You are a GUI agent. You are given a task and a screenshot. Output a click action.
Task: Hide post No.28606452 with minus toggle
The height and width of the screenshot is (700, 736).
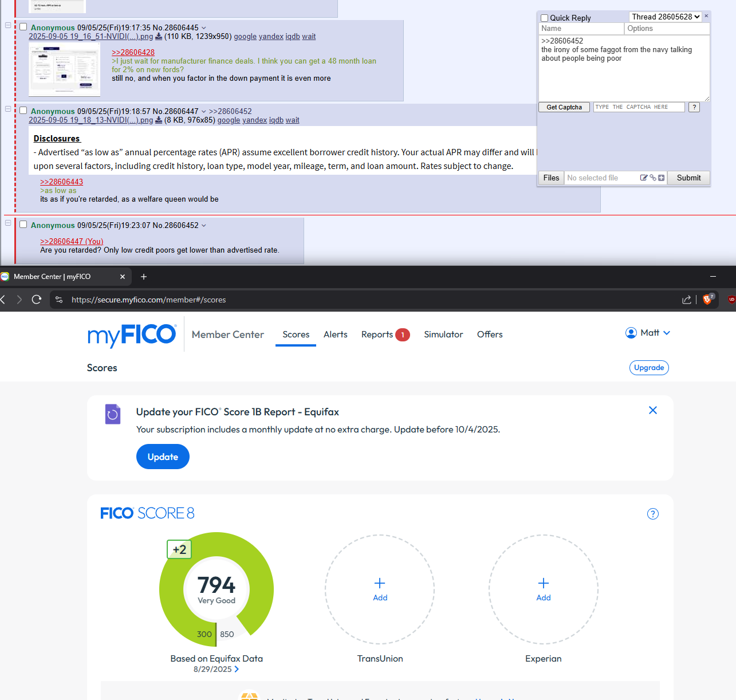[x=8, y=223]
